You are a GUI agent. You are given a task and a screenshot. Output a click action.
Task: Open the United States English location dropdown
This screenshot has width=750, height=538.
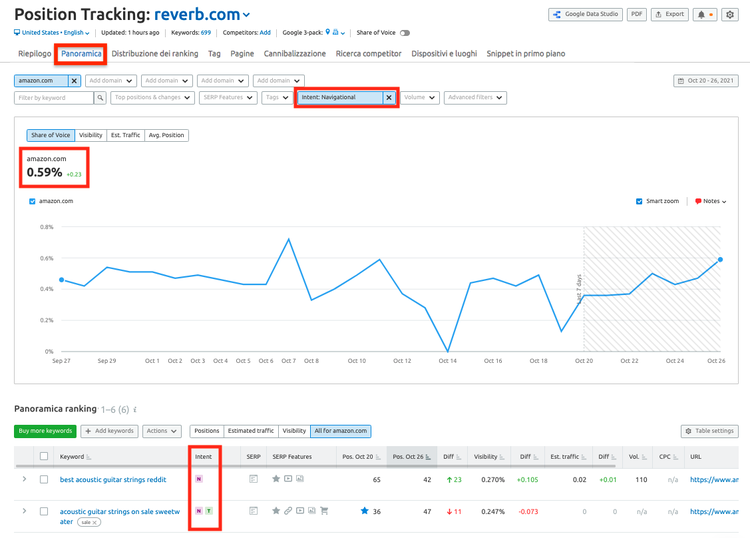(x=52, y=33)
